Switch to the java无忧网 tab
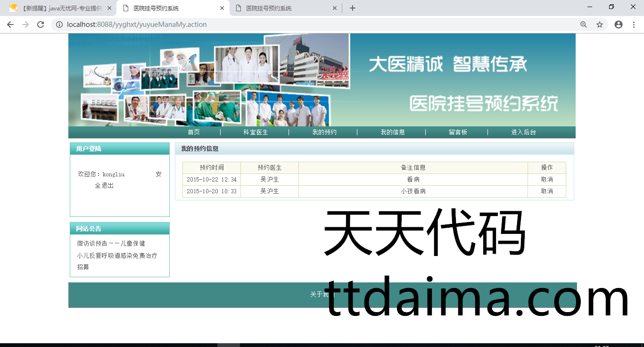 click(x=57, y=8)
